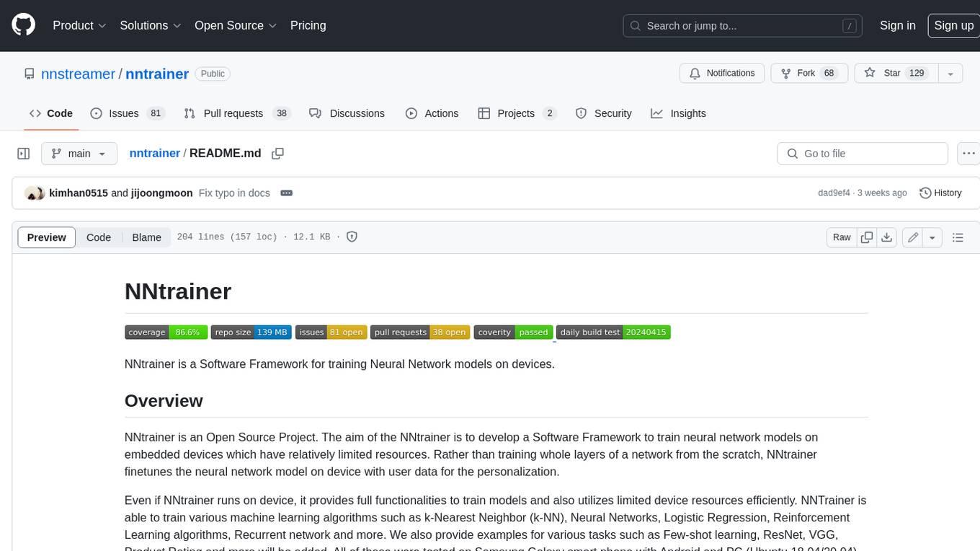The image size is (980, 551).
Task: Click the coverity passed badge
Action: click(x=514, y=332)
